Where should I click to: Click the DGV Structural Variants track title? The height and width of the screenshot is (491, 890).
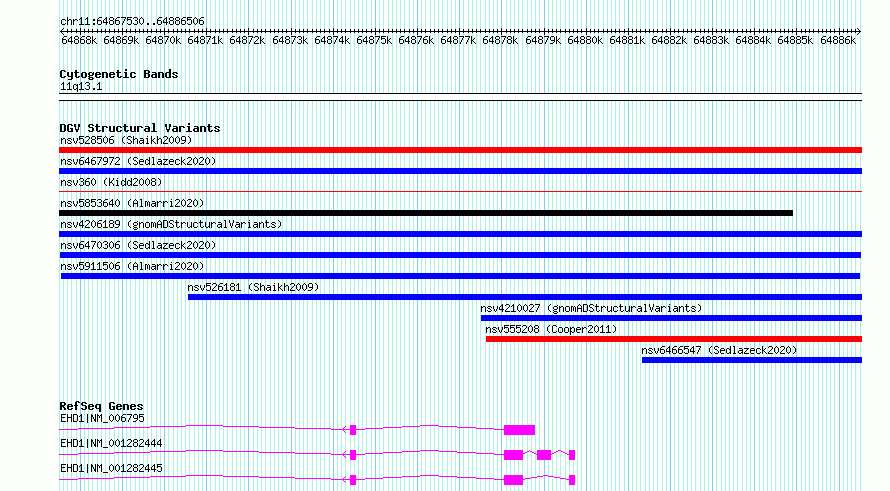pos(140,128)
